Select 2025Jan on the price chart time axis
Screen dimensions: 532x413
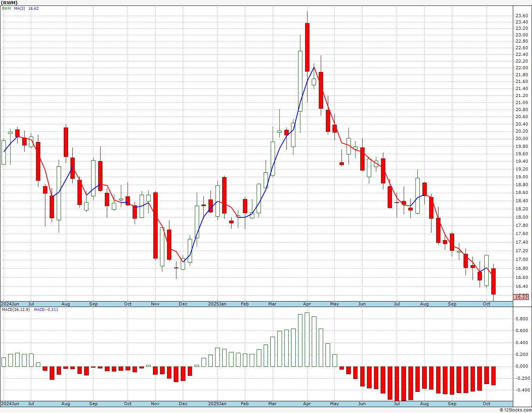(217, 304)
